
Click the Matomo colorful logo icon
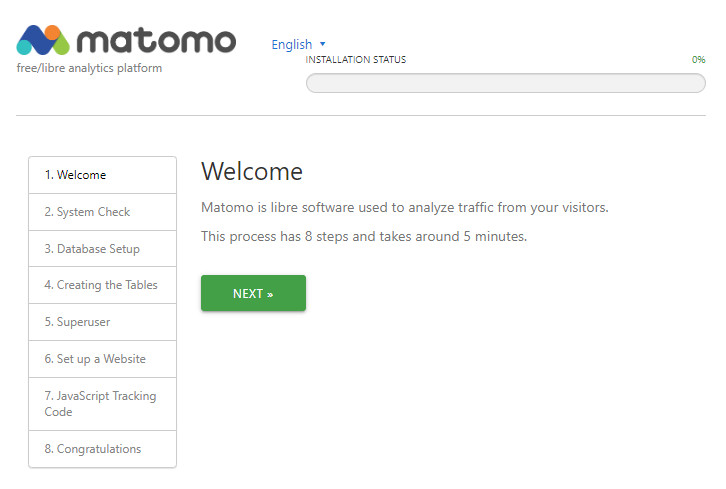click(x=44, y=40)
